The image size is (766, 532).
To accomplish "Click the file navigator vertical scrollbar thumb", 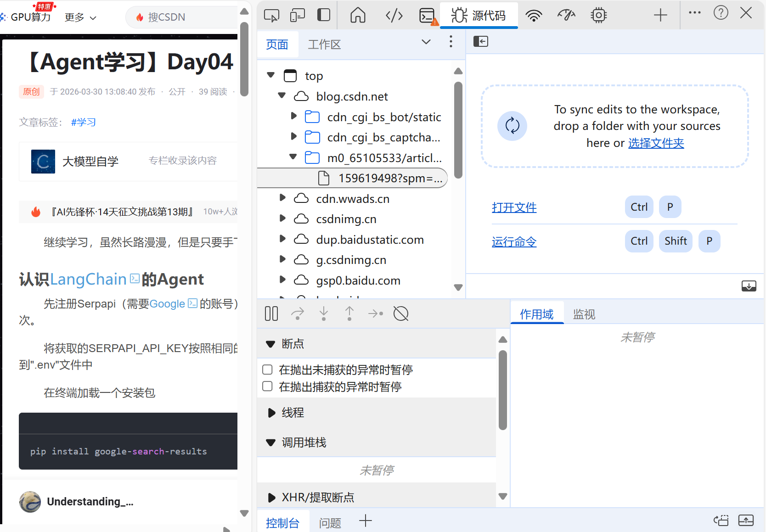I will [x=458, y=130].
